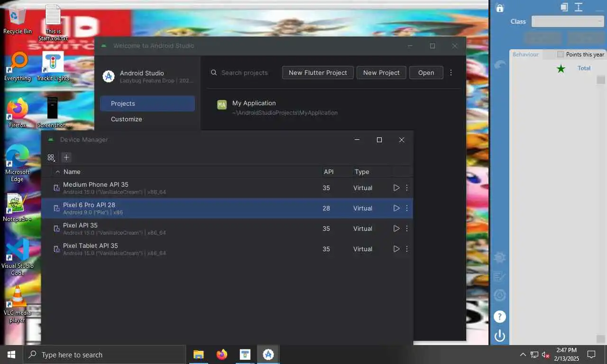Click the muted volume tray icon
Image resolution: width=607 pixels, height=364 pixels.
[x=545, y=355]
